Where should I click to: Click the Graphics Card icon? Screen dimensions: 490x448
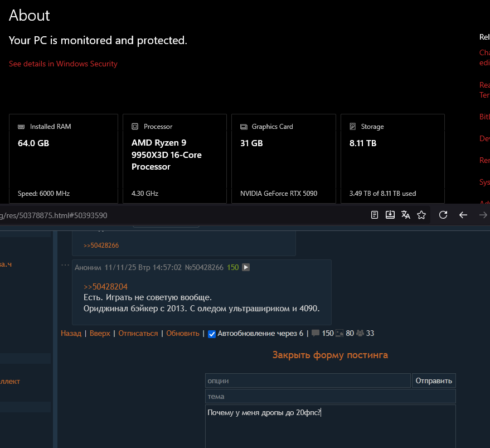[x=244, y=127]
